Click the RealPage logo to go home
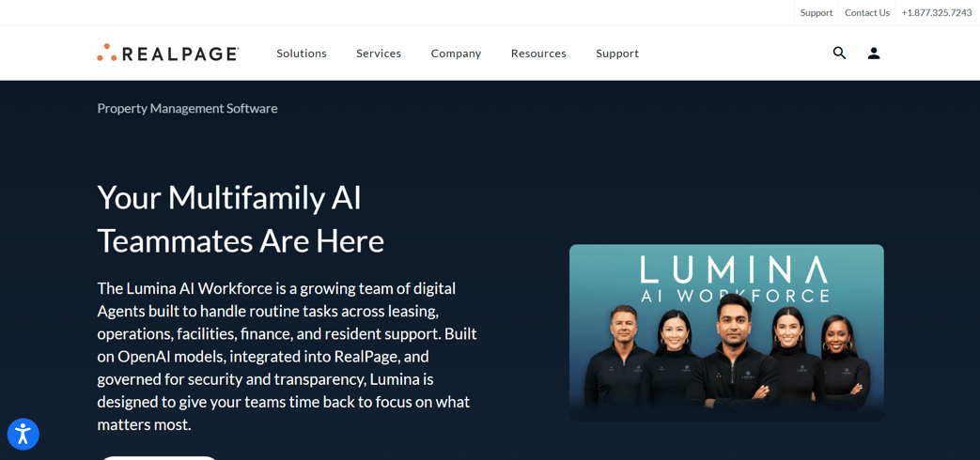The width and height of the screenshot is (980, 460). coord(168,54)
